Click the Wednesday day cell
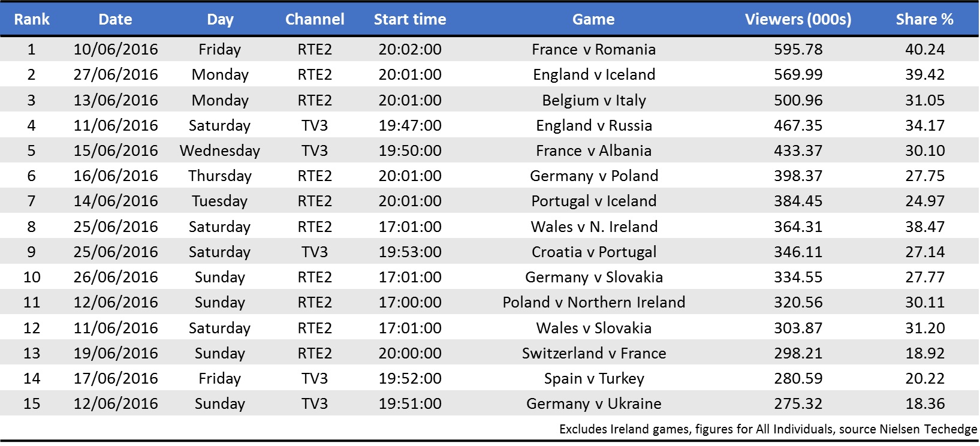Image resolution: width=980 pixels, height=446 pixels. click(x=220, y=150)
